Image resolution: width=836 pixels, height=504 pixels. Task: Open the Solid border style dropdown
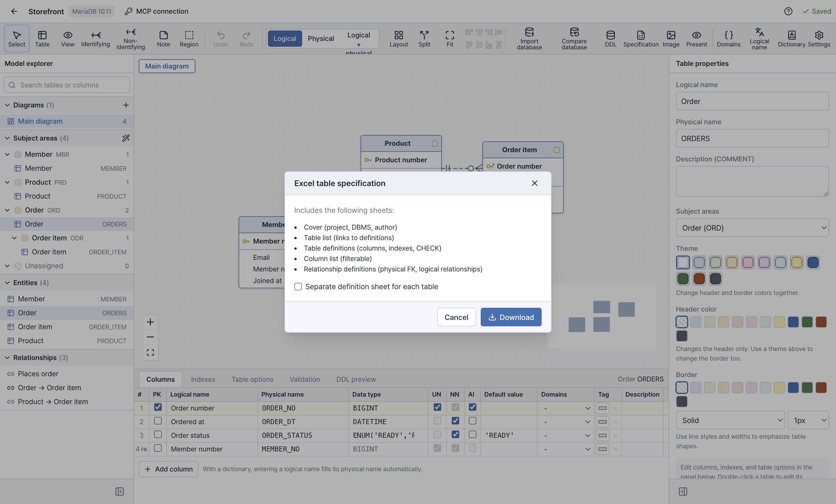[730, 420]
